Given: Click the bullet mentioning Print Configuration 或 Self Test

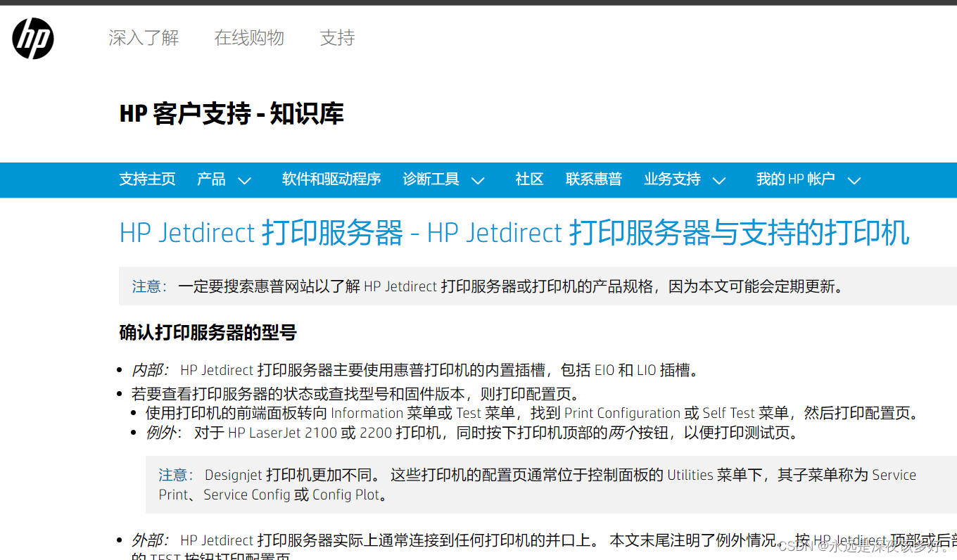Looking at the screenshot, I should (532, 413).
